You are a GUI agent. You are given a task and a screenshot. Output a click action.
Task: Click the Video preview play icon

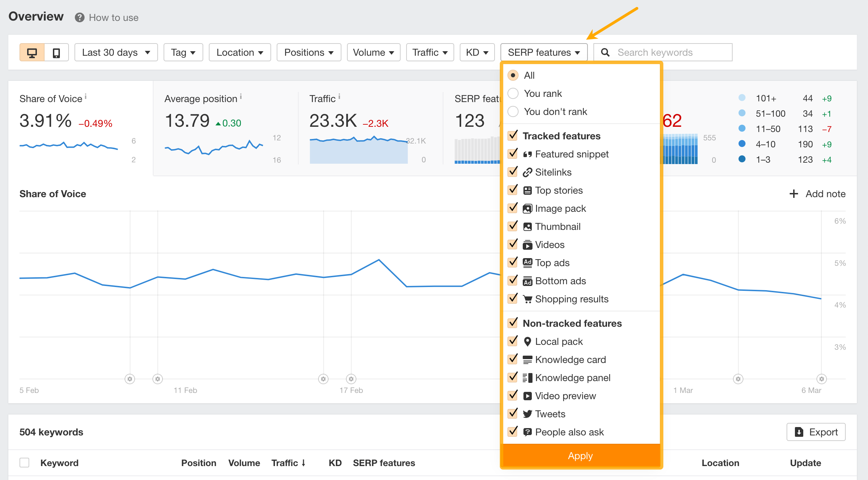tap(528, 396)
